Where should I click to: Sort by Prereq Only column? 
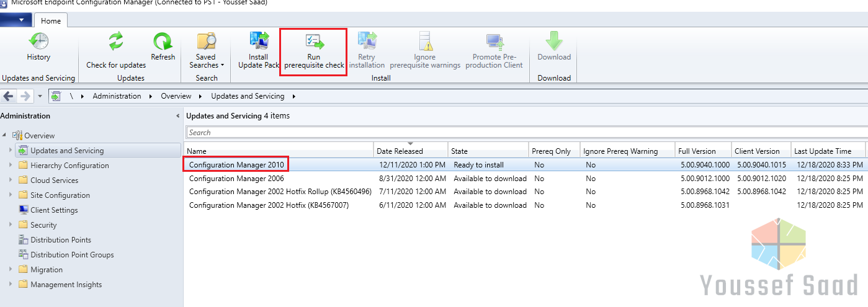[x=554, y=151]
